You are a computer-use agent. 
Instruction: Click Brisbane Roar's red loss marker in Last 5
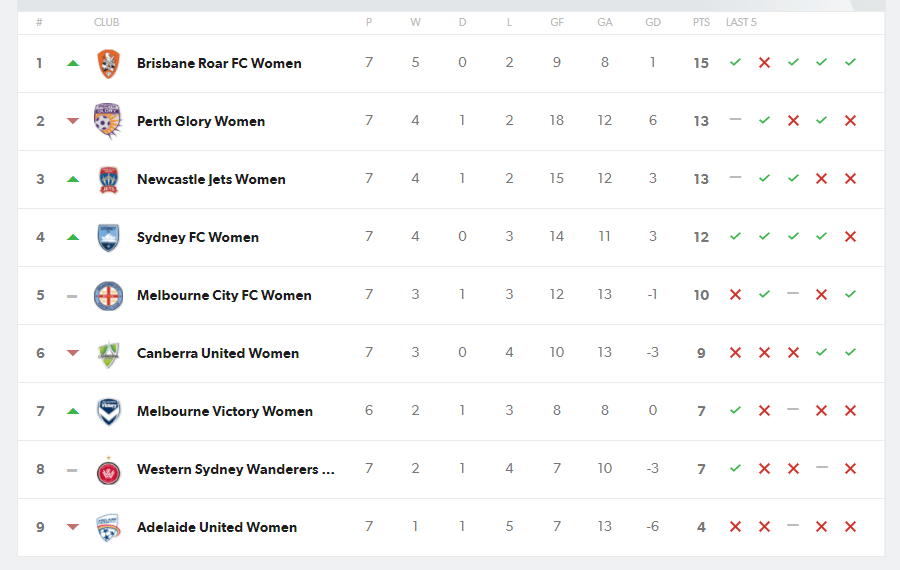click(x=764, y=63)
